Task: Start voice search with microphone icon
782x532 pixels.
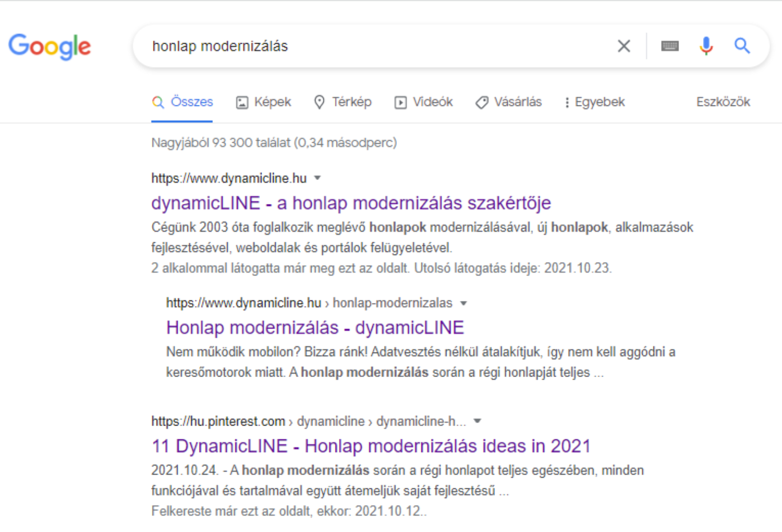Action: (706, 46)
